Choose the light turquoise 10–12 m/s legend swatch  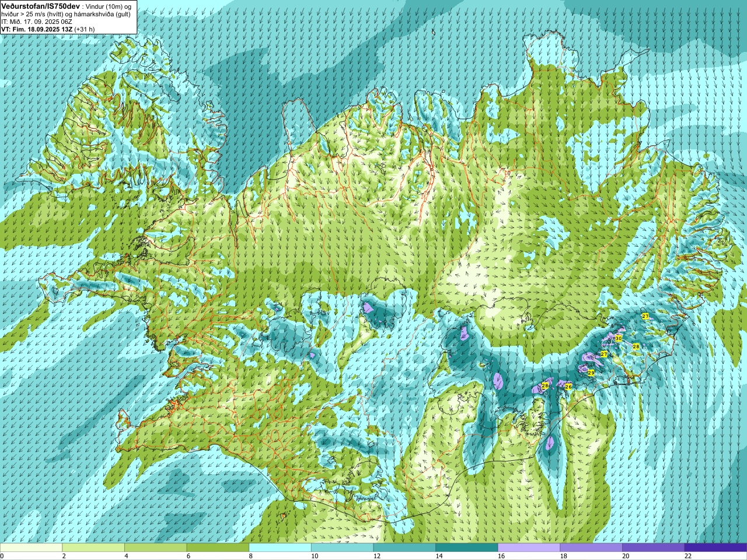point(342,548)
